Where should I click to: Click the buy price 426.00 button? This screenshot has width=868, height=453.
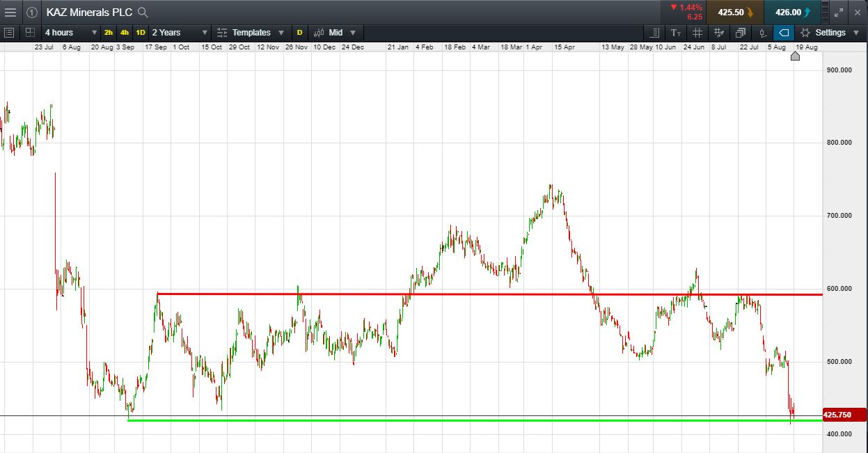pyautogui.click(x=792, y=12)
